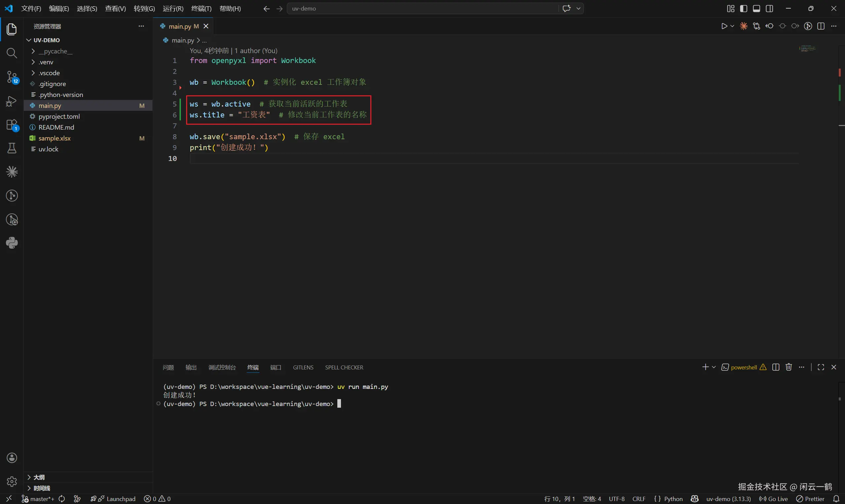Viewport: 845px width, 504px height.
Task: Click the master branch indicator
Action: (x=38, y=499)
